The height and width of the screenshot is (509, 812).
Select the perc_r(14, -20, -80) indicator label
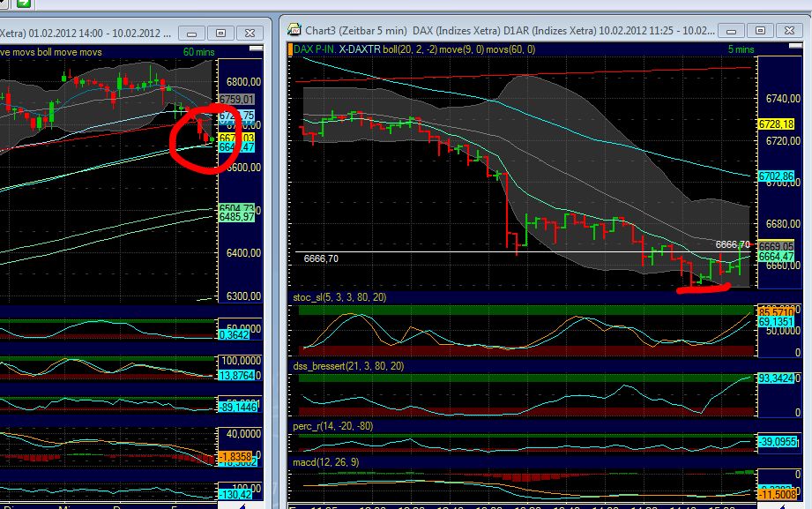point(336,425)
